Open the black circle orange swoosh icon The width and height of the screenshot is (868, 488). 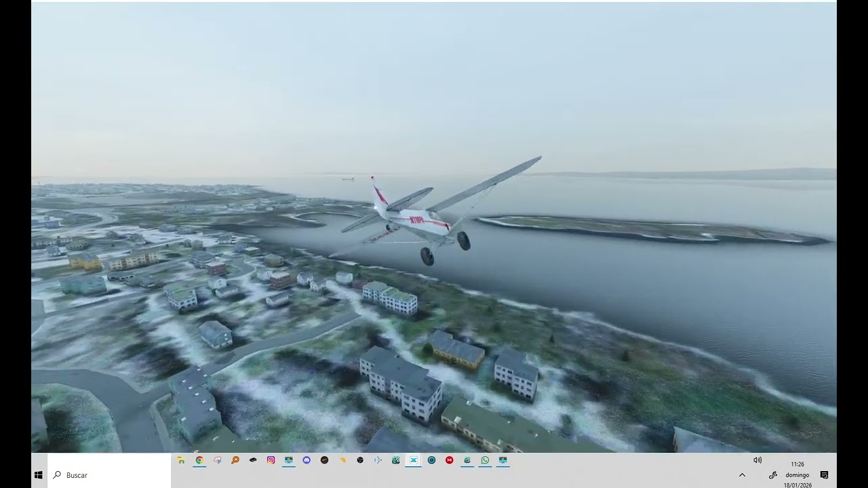324,460
